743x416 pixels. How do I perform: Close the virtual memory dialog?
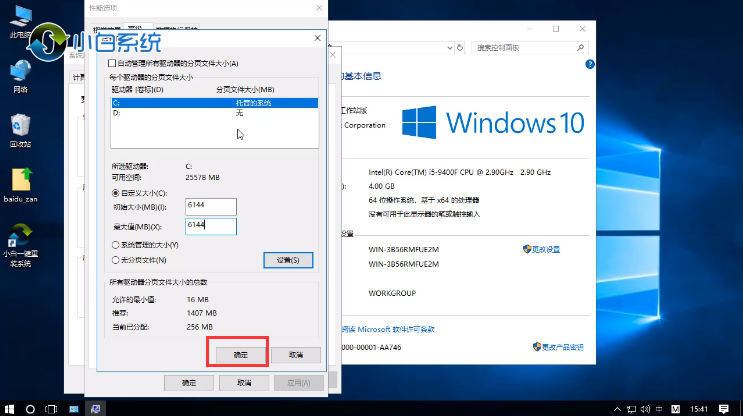coord(317,38)
